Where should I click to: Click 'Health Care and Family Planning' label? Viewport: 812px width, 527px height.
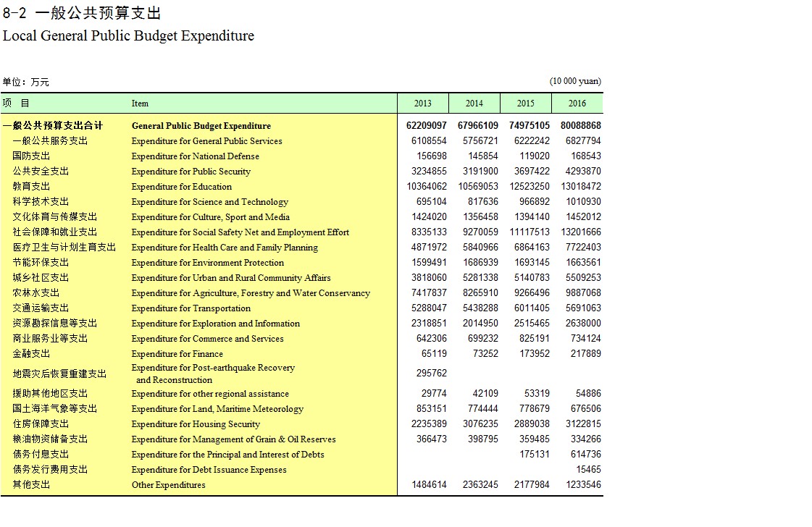(225, 248)
